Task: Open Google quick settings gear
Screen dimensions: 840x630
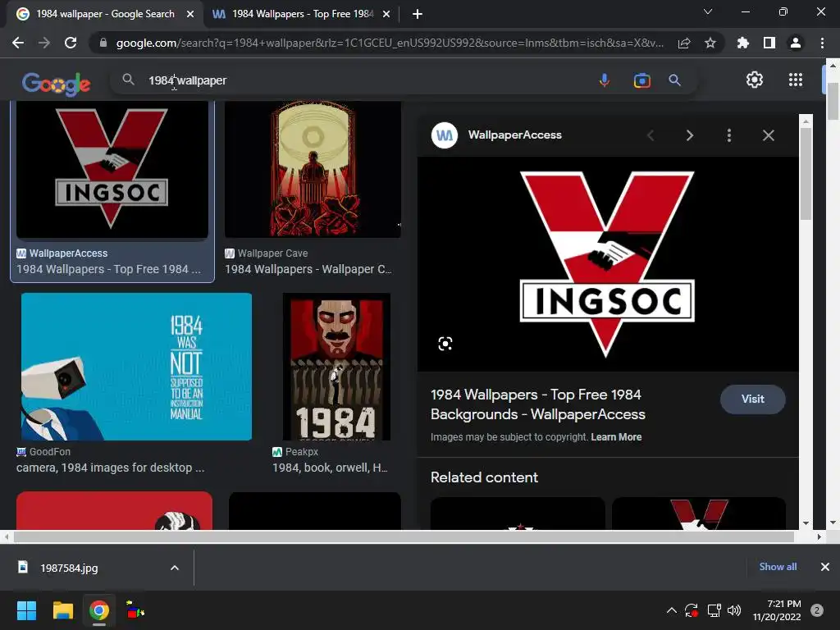Action: coord(755,80)
